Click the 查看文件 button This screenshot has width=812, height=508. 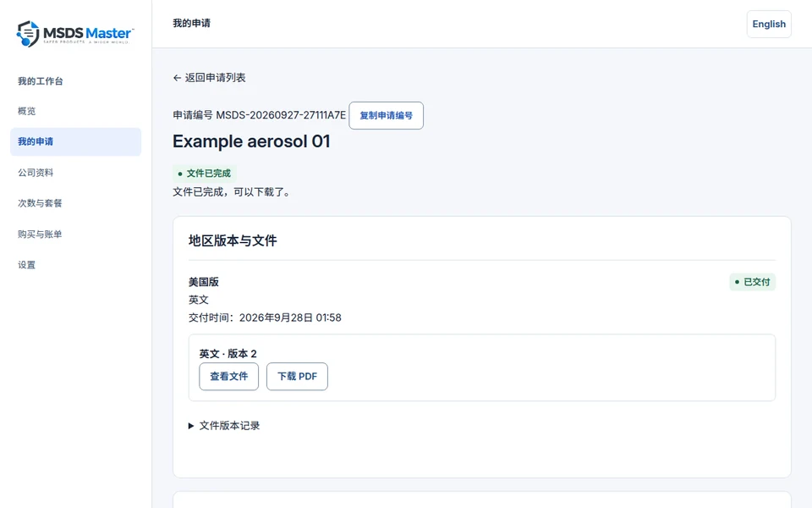(x=229, y=376)
